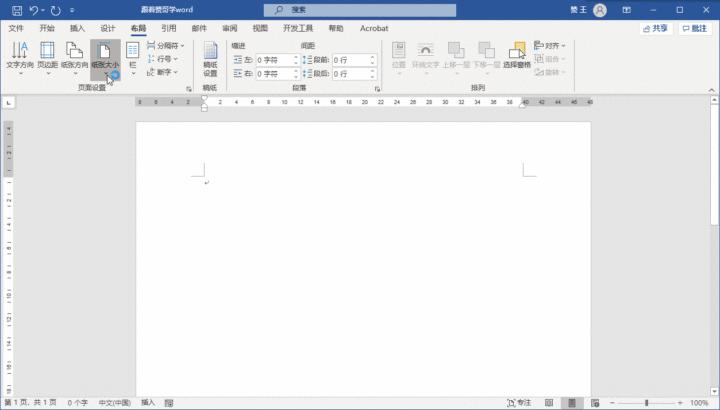This screenshot has height=410, width=720.
Task: Switch to Print Layout view in status bar
Action: (x=572, y=403)
